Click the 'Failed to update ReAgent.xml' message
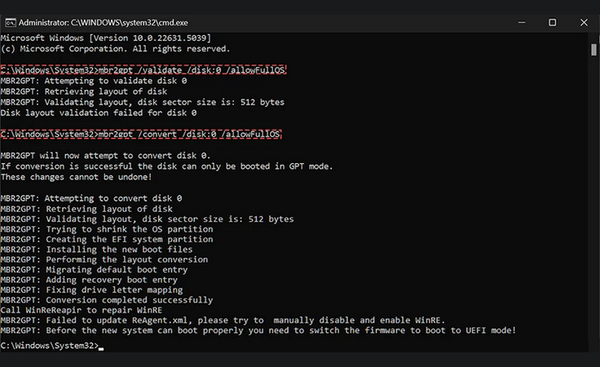The width and height of the screenshot is (600, 367). tap(223, 320)
